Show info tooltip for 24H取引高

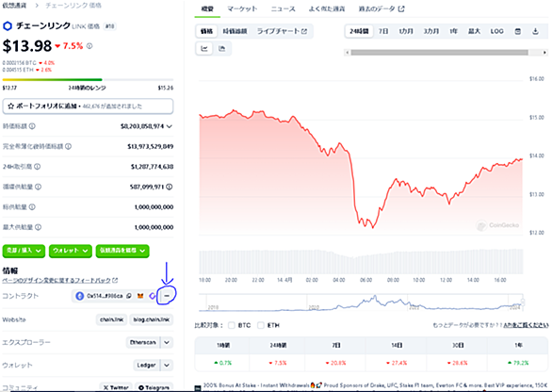click(37, 167)
